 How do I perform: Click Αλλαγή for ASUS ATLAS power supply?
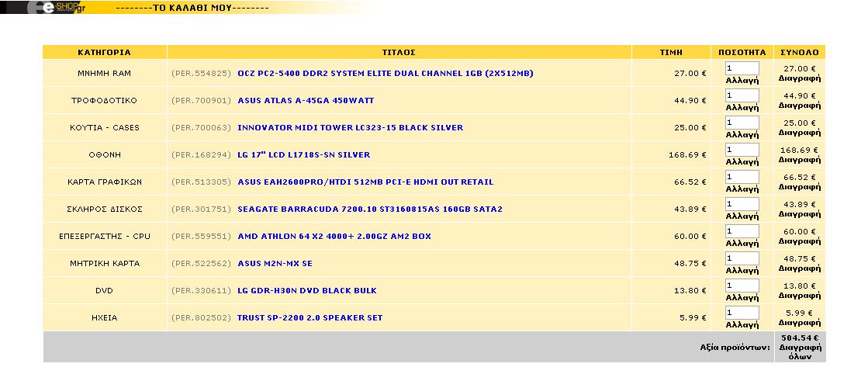[742, 107]
